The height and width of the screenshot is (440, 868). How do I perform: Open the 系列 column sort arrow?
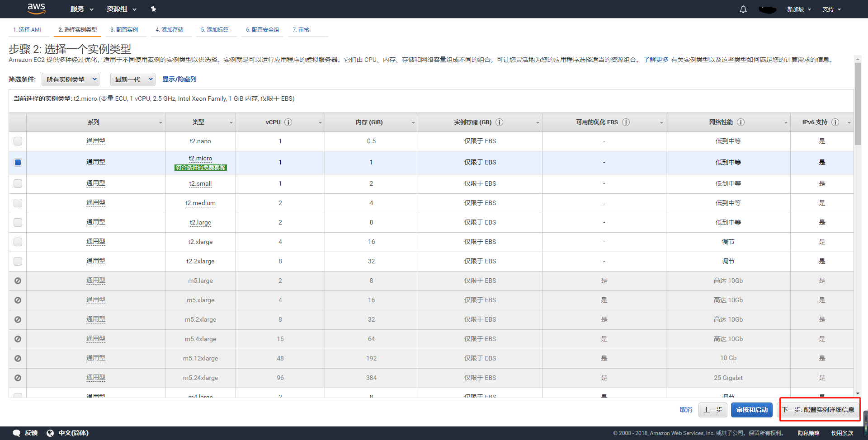coord(160,123)
